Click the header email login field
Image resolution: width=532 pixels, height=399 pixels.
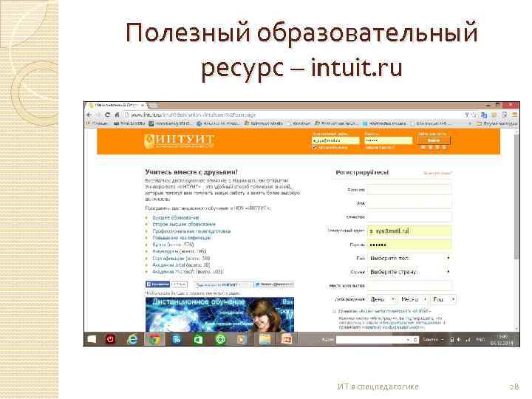pos(335,140)
